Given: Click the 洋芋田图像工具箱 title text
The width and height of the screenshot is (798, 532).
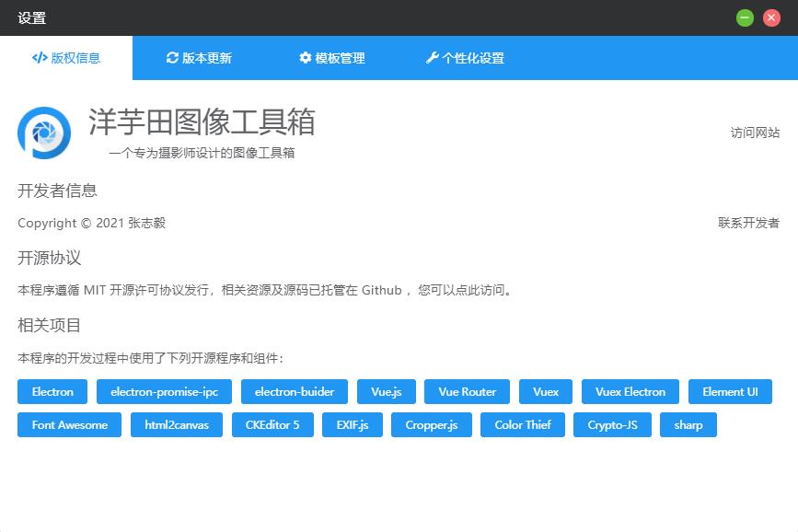Looking at the screenshot, I should coord(202,121).
